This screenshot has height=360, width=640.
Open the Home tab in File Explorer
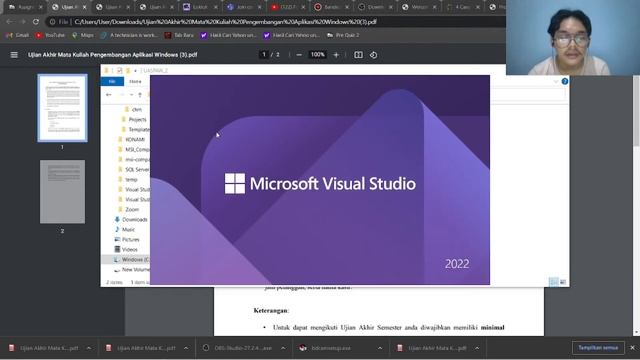tap(135, 82)
